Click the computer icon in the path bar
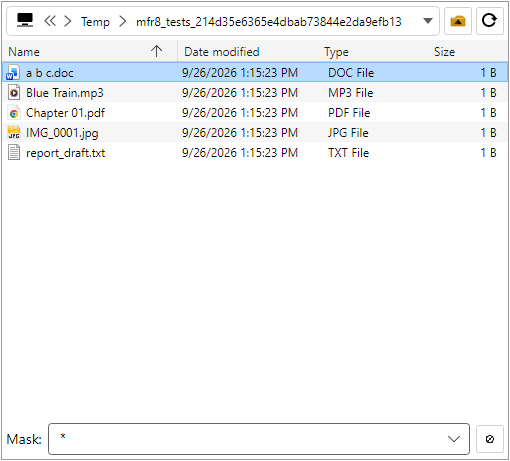 25,21
